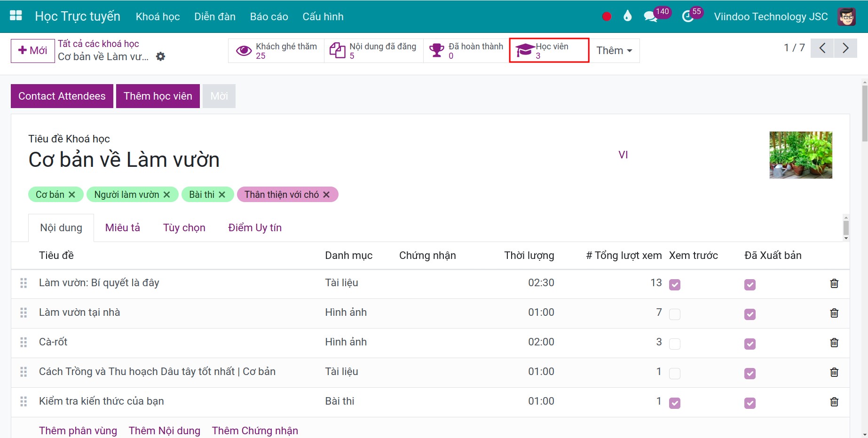Click the red recording dot icon
This screenshot has height=438, width=868.
607,16
